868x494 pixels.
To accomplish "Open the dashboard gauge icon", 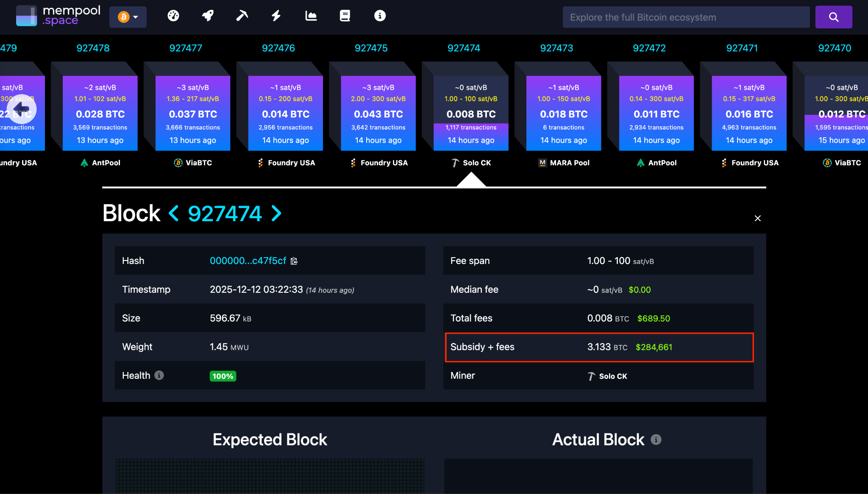I will tap(173, 16).
